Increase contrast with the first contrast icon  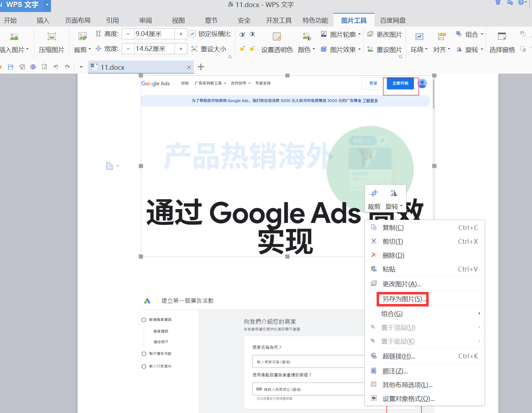click(242, 34)
